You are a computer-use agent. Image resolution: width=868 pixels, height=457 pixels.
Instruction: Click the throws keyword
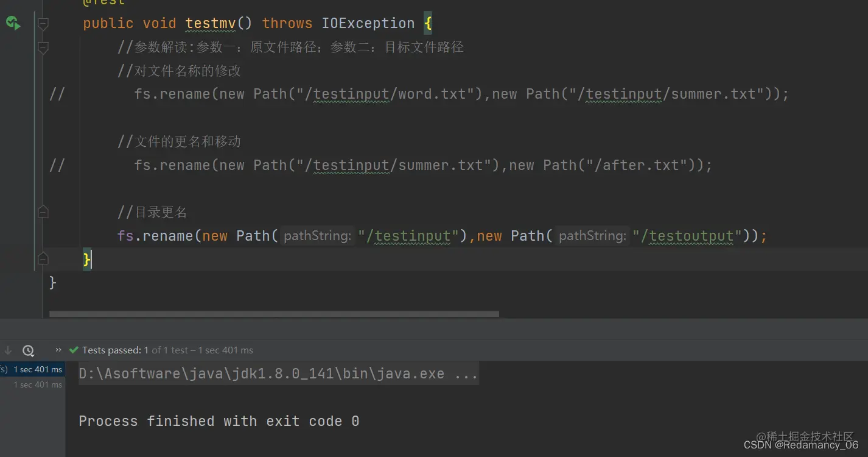point(287,23)
